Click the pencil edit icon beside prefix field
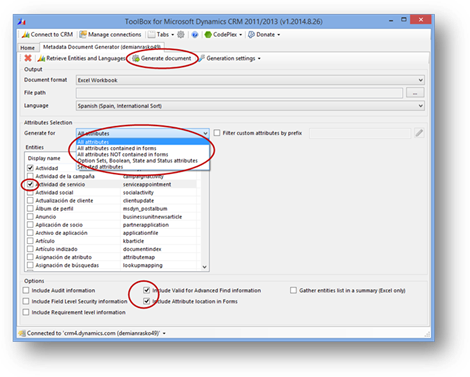470x377 pixels. [x=419, y=133]
